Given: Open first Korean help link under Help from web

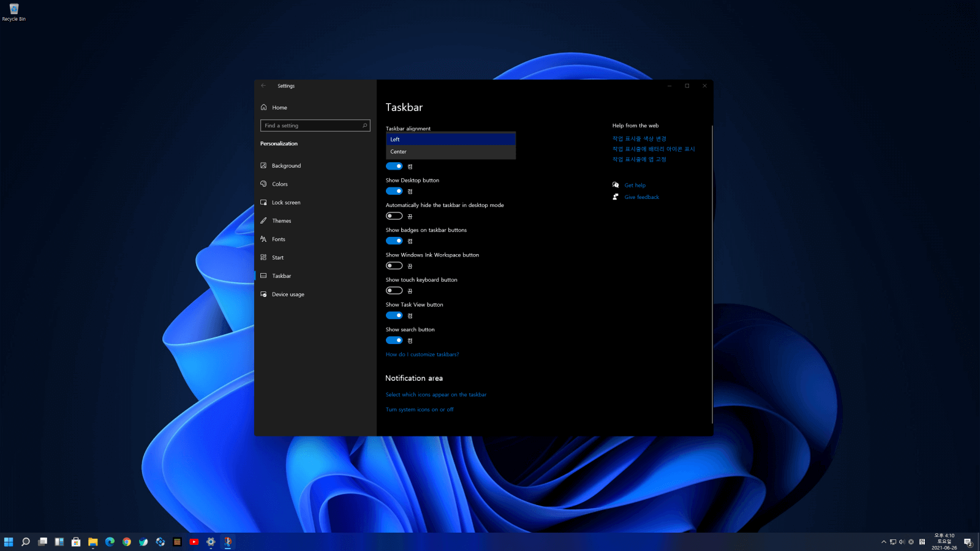Looking at the screenshot, I should point(639,139).
